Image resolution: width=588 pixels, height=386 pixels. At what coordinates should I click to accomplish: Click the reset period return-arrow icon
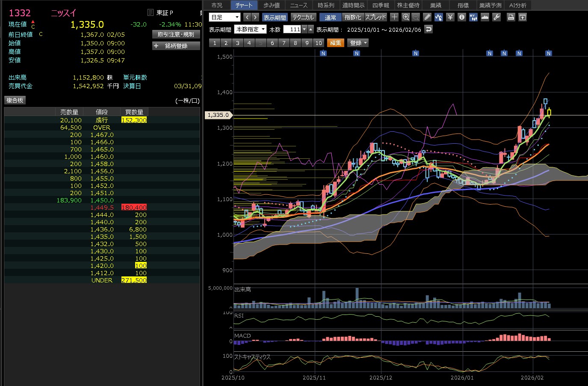click(428, 29)
